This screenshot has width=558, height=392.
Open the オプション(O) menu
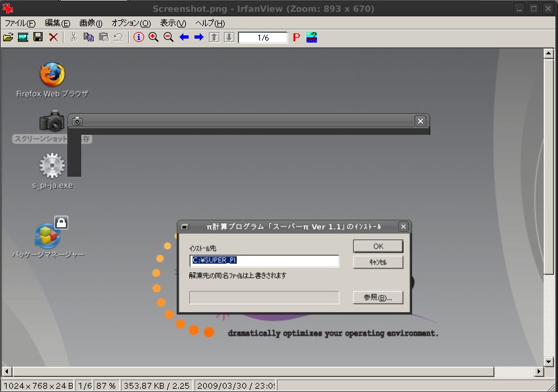coord(131,23)
